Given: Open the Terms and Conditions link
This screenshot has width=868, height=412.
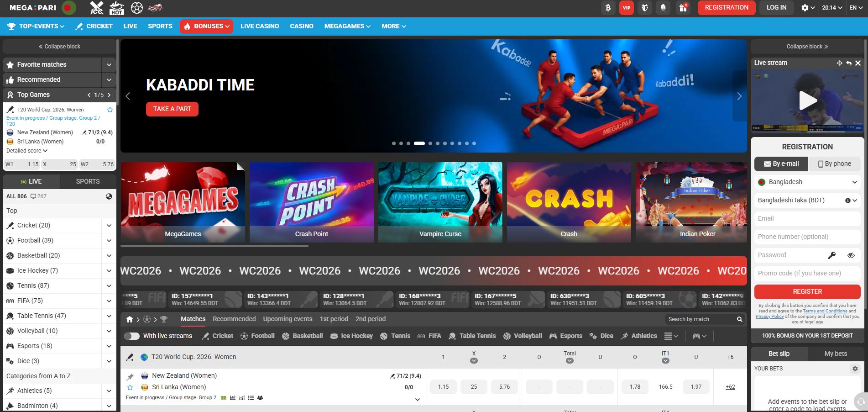Looking at the screenshot, I should pyautogui.click(x=825, y=311).
